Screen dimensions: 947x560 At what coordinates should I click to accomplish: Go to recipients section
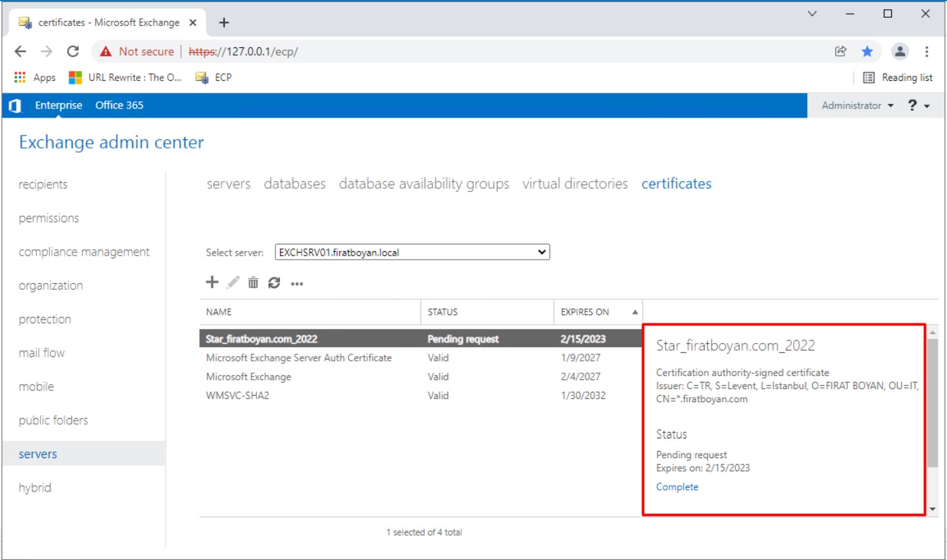(x=43, y=185)
